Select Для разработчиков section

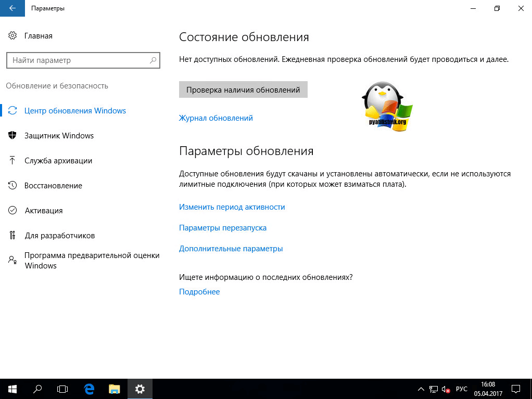pyautogui.click(x=59, y=236)
